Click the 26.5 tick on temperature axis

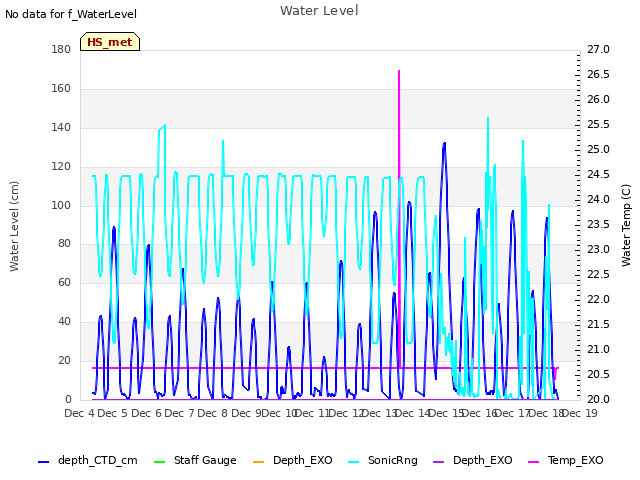598,74
